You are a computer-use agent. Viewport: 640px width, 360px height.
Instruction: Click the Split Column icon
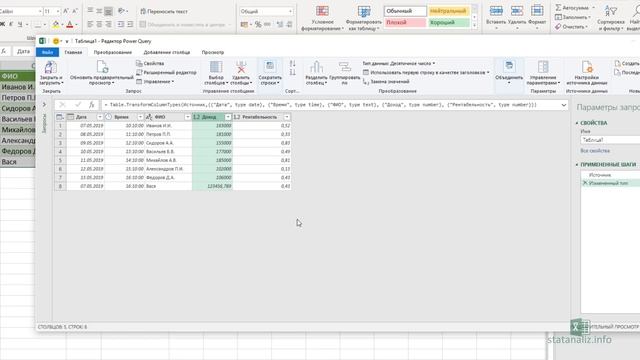click(x=316, y=67)
